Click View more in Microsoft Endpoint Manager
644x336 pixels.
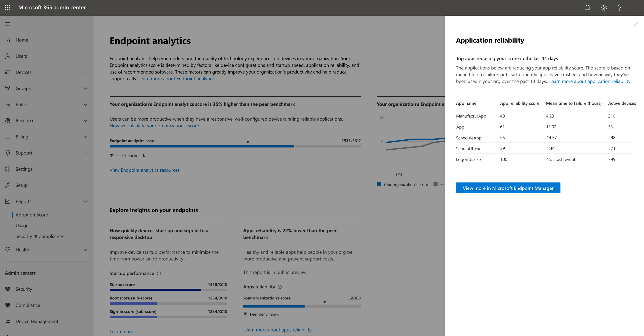coord(508,188)
